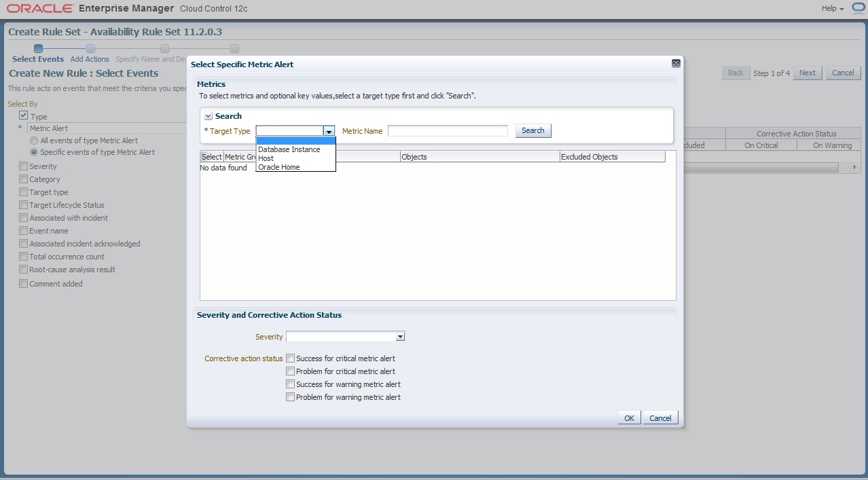This screenshot has width=868, height=480.
Task: Click the Select Events train step icon
Action: point(38,48)
